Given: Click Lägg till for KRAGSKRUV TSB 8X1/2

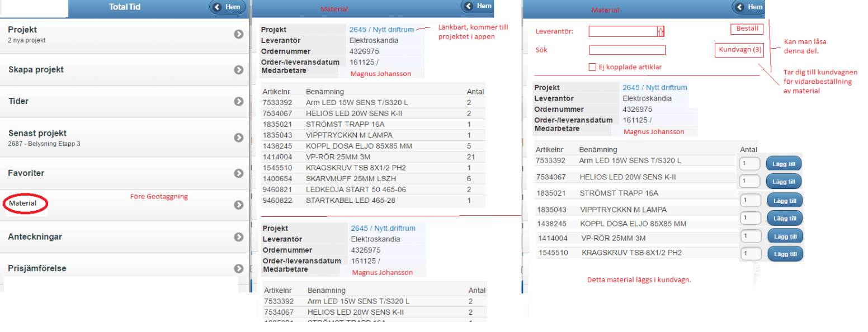Looking at the screenshot, I should tap(785, 254).
